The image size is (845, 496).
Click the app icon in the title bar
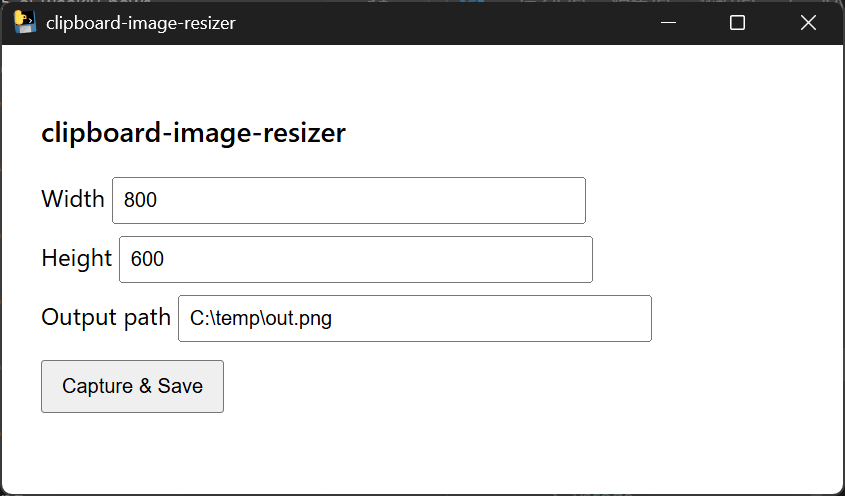pyautogui.click(x=25, y=22)
